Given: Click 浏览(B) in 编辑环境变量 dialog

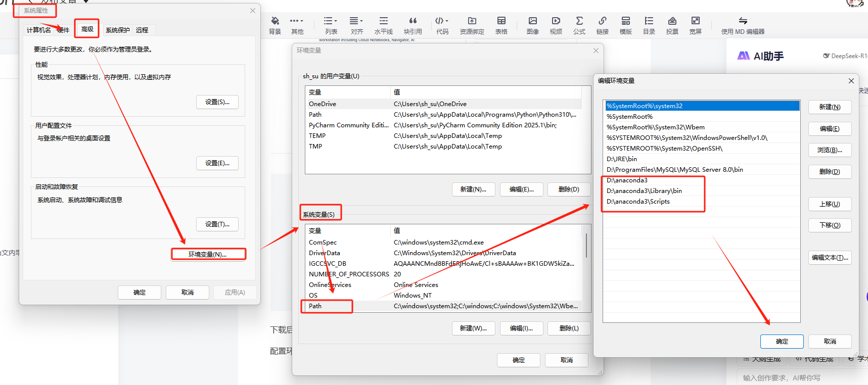Looking at the screenshot, I should pos(830,150).
